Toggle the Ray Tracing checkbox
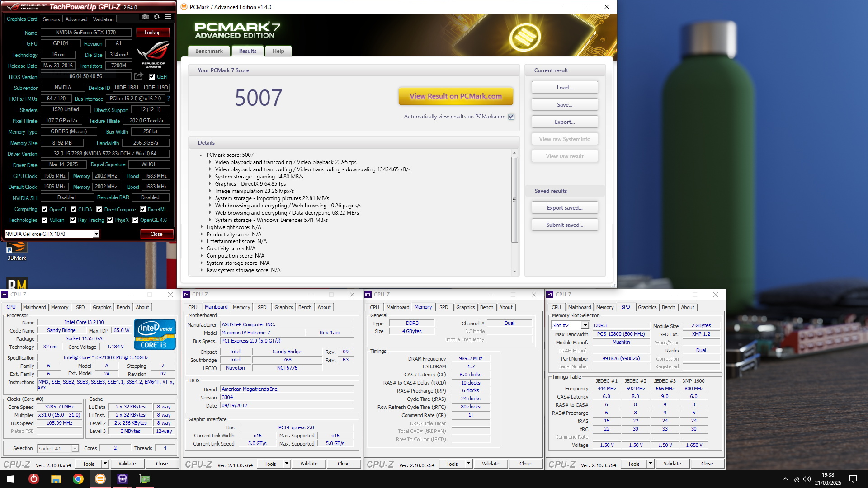 click(73, 220)
